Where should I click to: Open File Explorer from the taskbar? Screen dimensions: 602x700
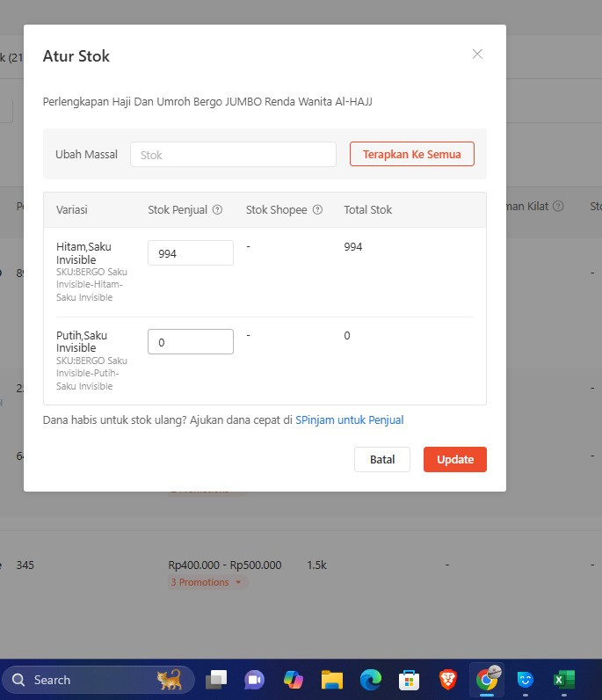(x=331, y=680)
